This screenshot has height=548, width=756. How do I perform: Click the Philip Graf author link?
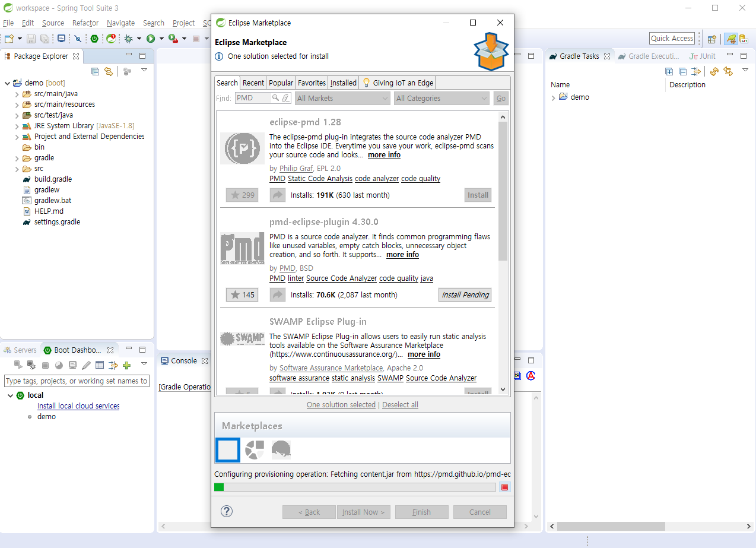coord(296,168)
